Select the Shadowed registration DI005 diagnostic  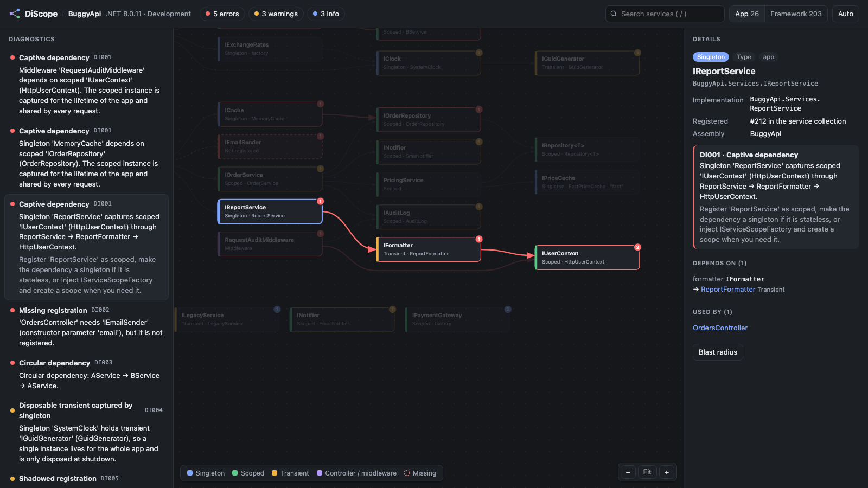(86, 479)
